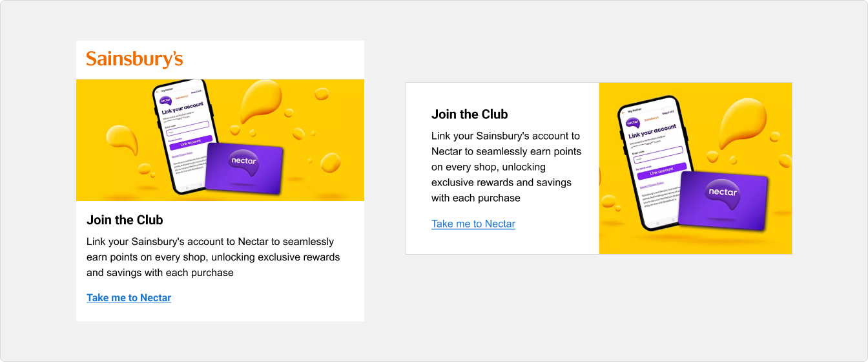Click the large yellow droplet beside phone under Sainsbury's logo
The width and height of the screenshot is (868, 362).
pos(260,102)
